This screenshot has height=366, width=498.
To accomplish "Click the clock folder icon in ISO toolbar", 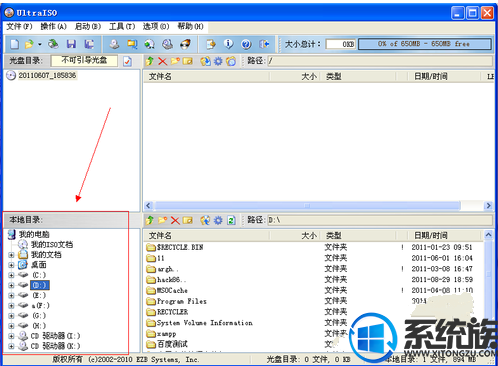I will pyautogui.click(x=231, y=61).
